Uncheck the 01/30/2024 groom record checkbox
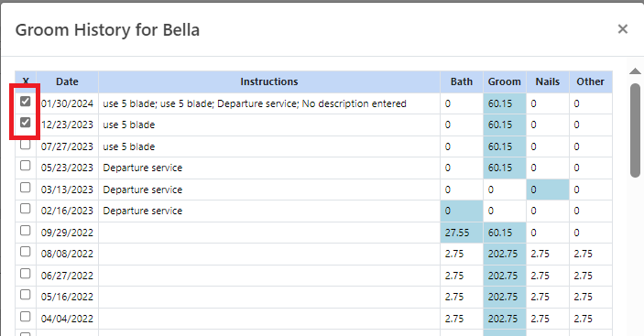The height and width of the screenshot is (336, 644). pos(26,101)
